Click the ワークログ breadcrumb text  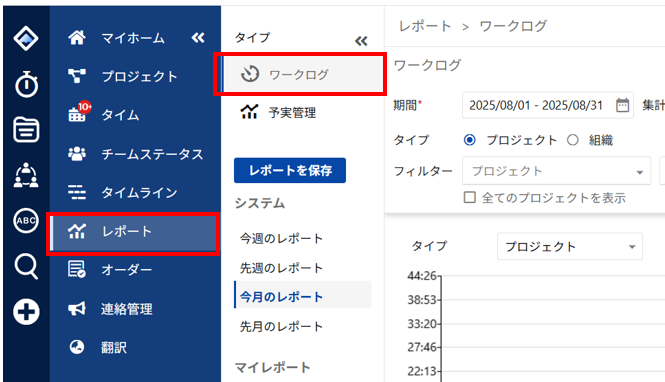pyautogui.click(x=513, y=26)
